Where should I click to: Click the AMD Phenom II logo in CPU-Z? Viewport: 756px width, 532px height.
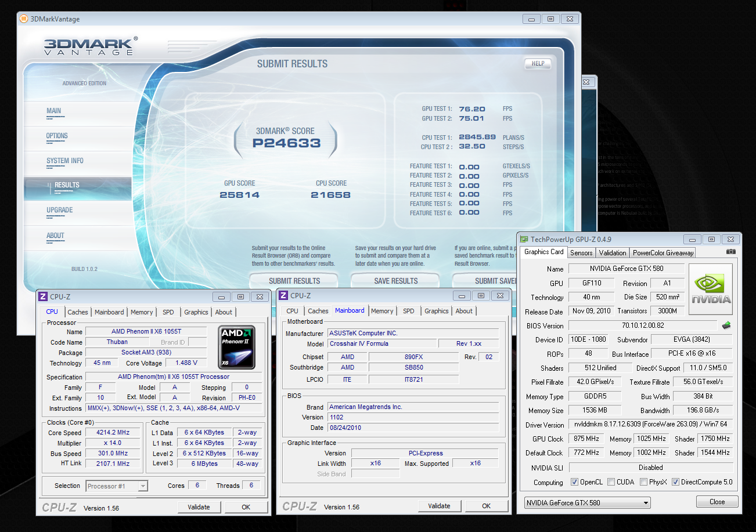click(238, 348)
